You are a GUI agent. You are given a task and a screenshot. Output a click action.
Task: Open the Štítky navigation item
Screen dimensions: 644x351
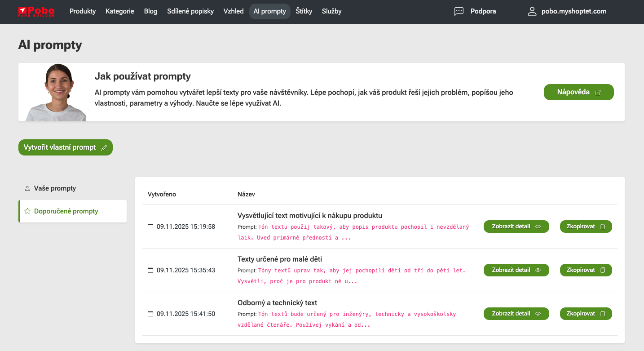[304, 11]
